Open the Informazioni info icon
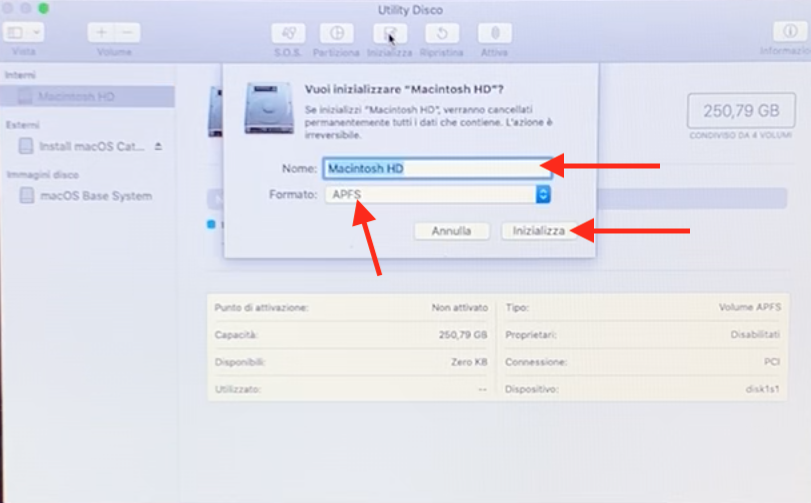811x503 pixels. pos(790,32)
